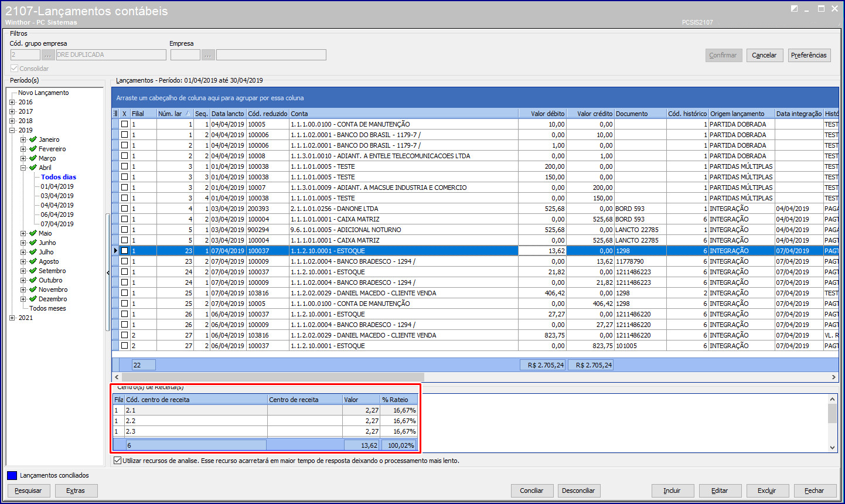845x504 pixels.
Task: Select Novo Lançamento in period tree
Action: click(x=43, y=93)
